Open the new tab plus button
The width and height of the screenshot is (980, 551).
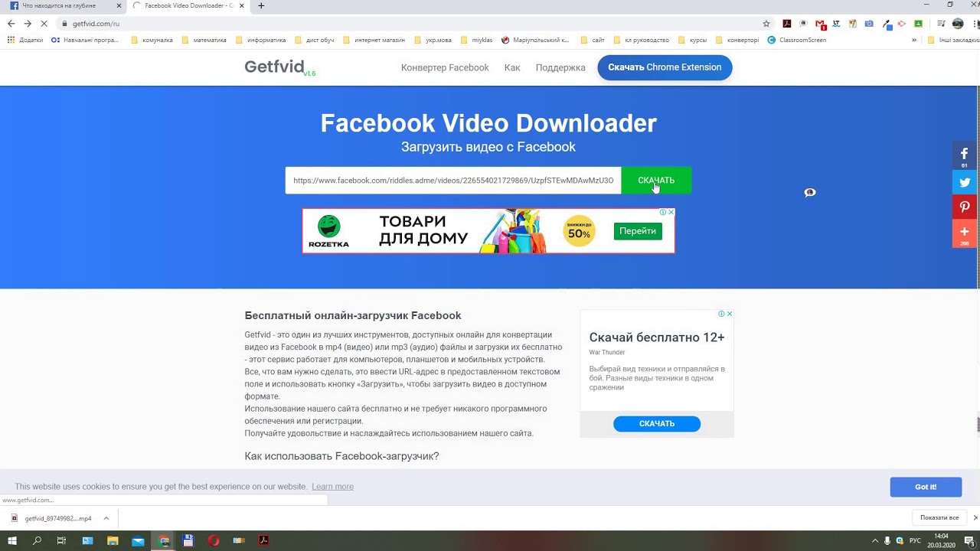click(261, 5)
